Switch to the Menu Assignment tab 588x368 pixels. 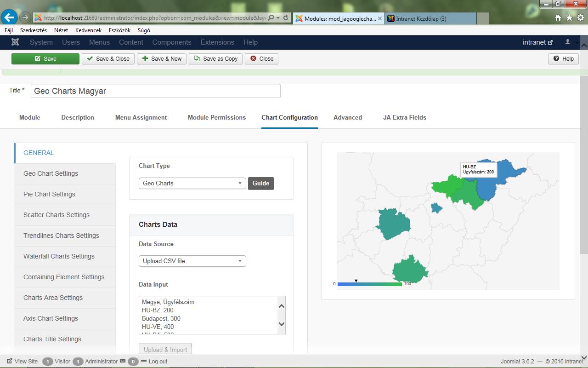(x=141, y=117)
